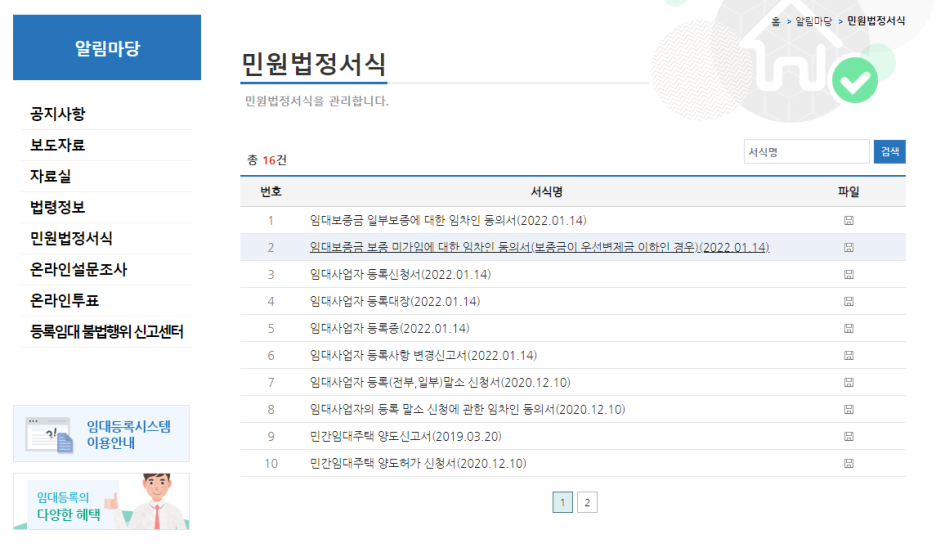Download file for 등록(전부,일부)말소 신청서 row

click(x=848, y=383)
